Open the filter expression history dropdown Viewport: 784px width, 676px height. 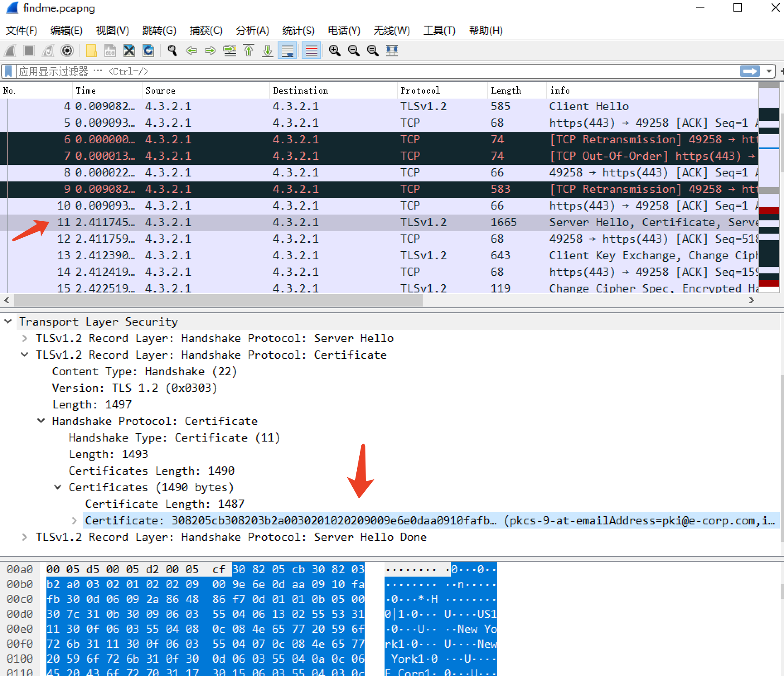tap(769, 71)
